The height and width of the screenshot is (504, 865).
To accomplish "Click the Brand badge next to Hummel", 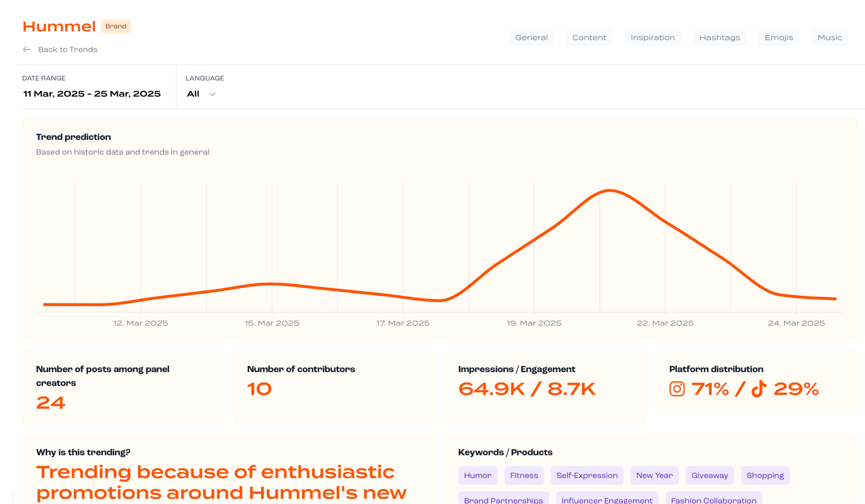I will [116, 26].
